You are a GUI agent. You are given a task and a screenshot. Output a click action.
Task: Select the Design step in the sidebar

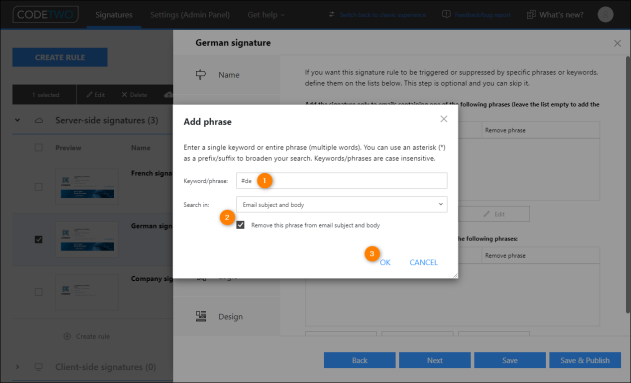coord(227,317)
